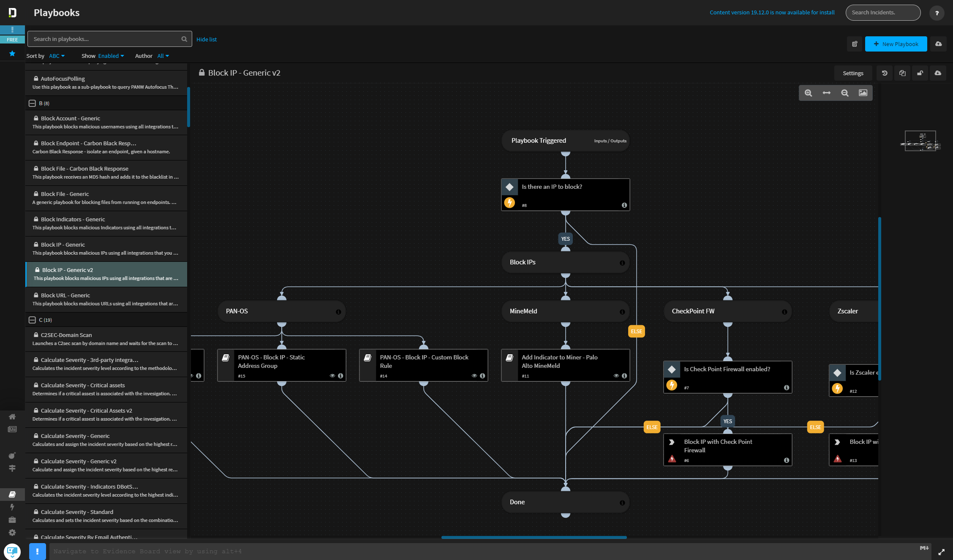Click the command line input bar
Viewport: 953px width, 560px height.
click(x=490, y=552)
